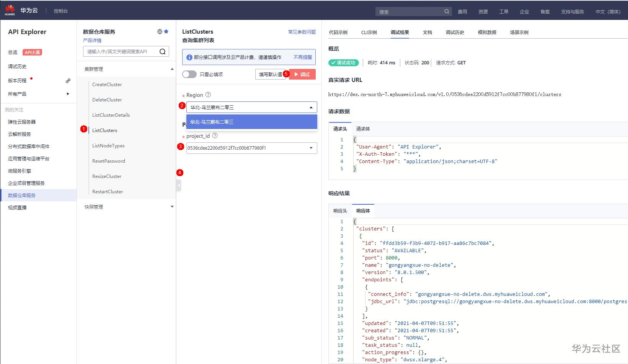Show the 响应头 tab
The image size is (628, 364).
[340, 211]
